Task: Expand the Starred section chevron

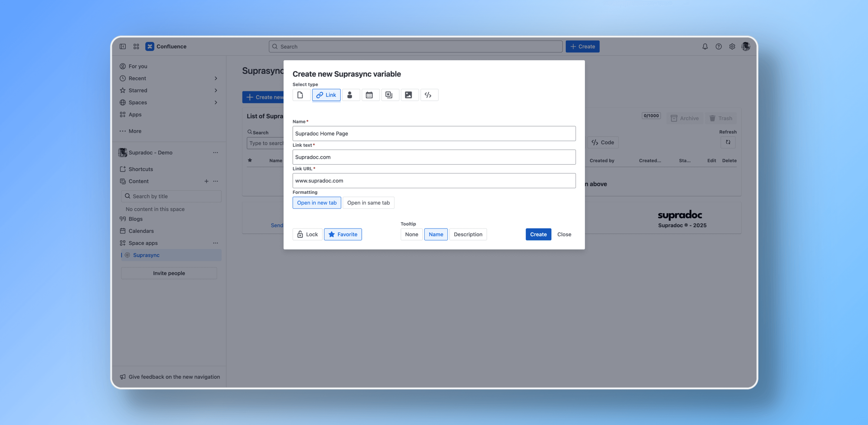Action: pyautogui.click(x=216, y=90)
